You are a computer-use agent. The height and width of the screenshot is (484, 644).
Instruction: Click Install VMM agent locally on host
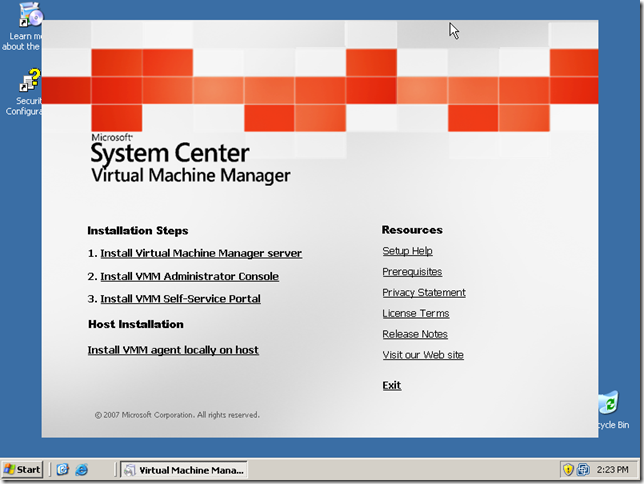(173, 350)
